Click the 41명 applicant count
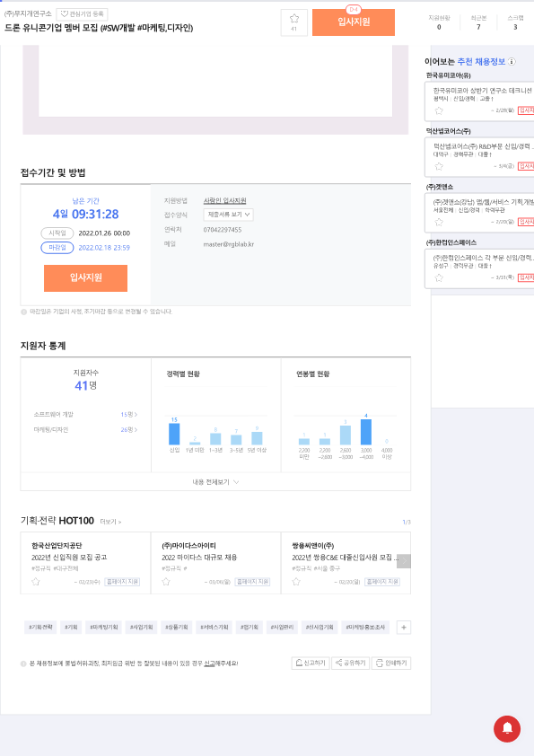 click(x=85, y=386)
